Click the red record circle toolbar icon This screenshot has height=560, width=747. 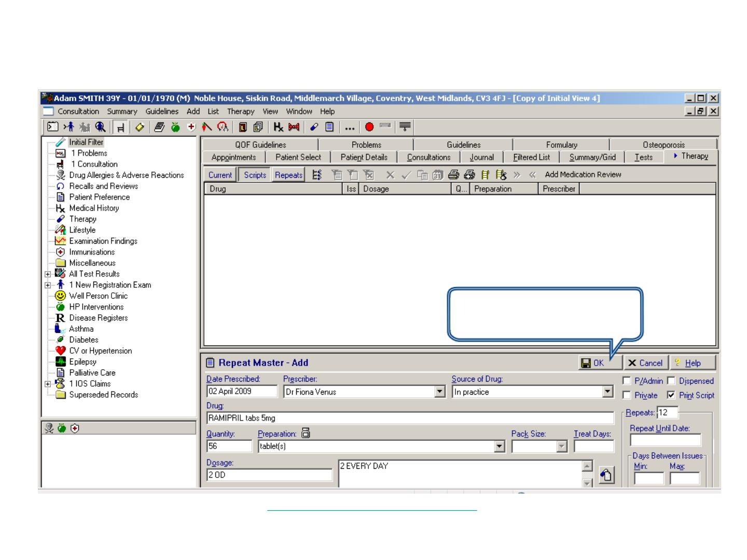point(369,127)
